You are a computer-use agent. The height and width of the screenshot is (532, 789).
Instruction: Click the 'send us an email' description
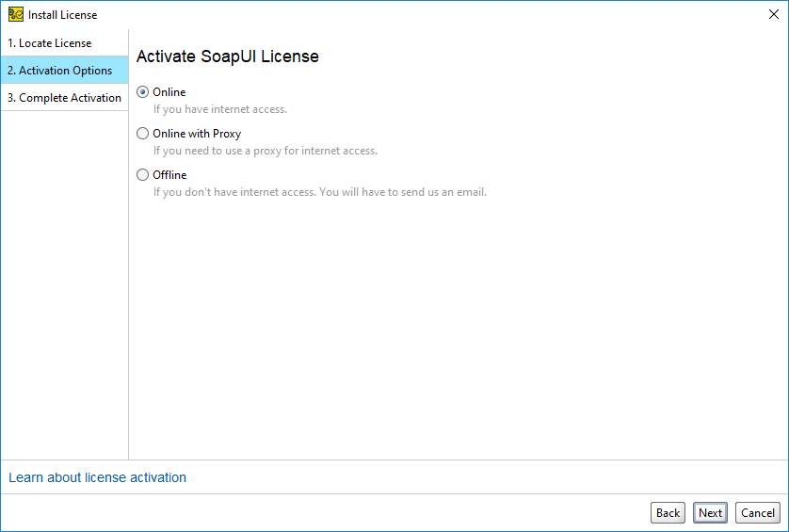click(320, 192)
